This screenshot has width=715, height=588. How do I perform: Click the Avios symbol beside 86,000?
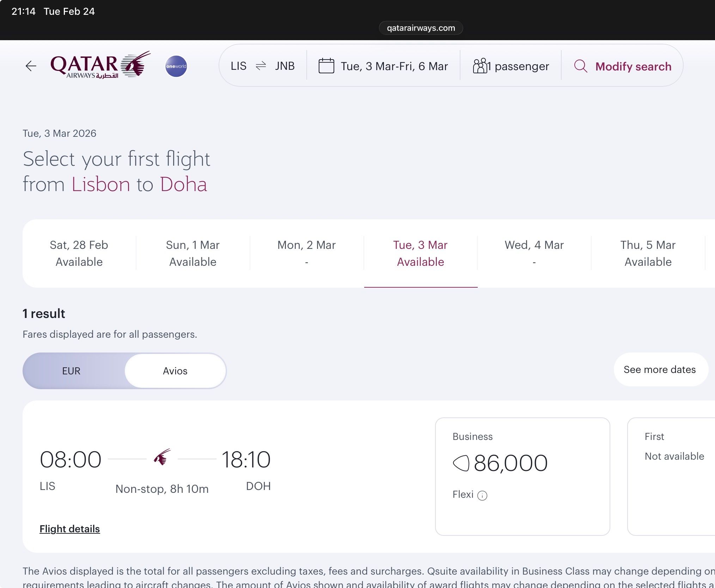point(461,463)
